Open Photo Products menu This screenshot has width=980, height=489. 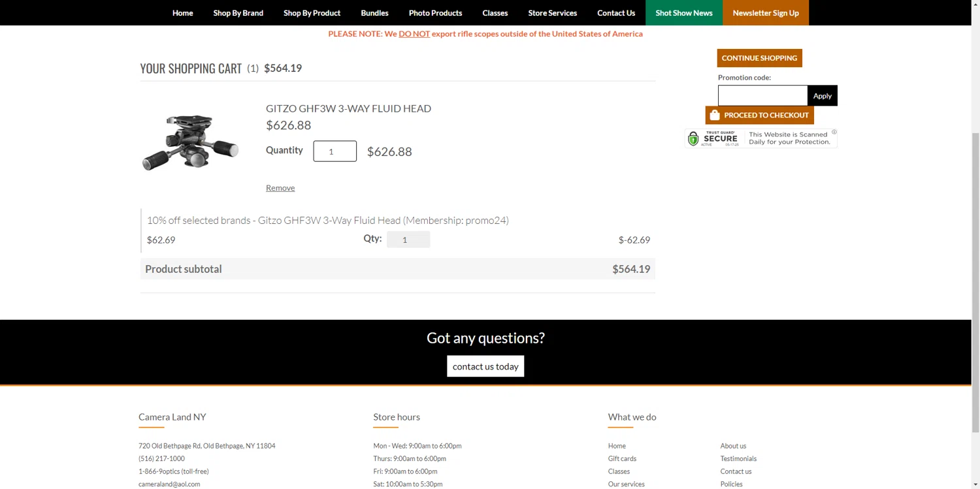(435, 12)
